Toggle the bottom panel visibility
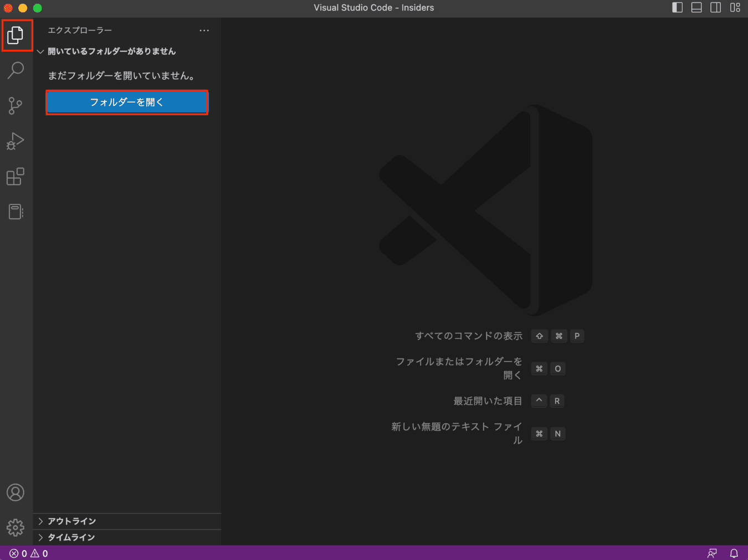 [696, 8]
